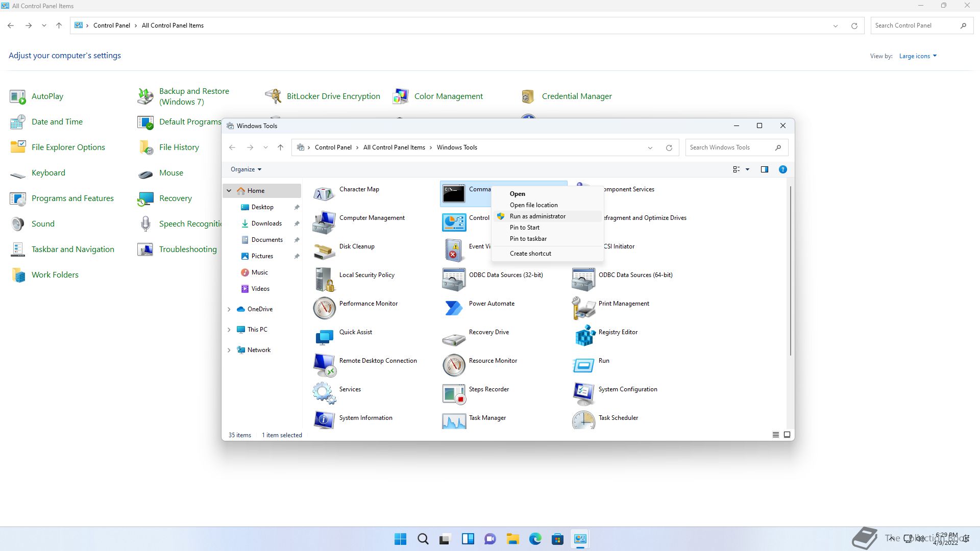Expand Windows Tools address bar history dropdown
Image resolution: width=980 pixels, height=551 pixels.
point(650,148)
